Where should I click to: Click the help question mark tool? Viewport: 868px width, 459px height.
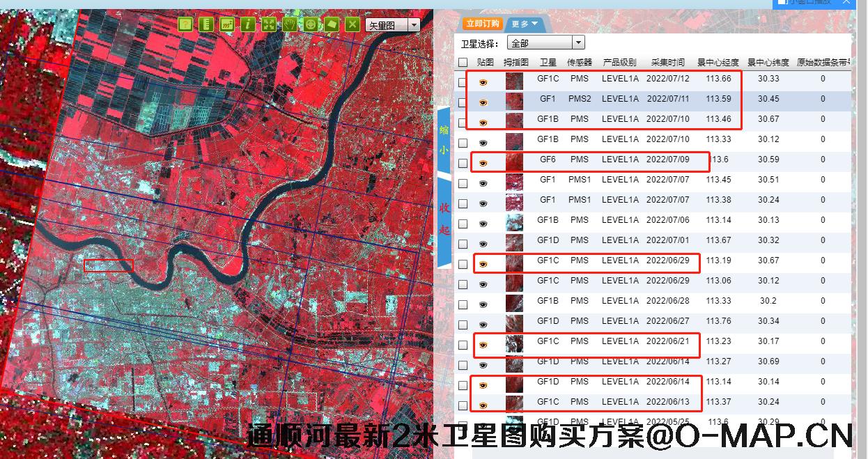pos(185,24)
